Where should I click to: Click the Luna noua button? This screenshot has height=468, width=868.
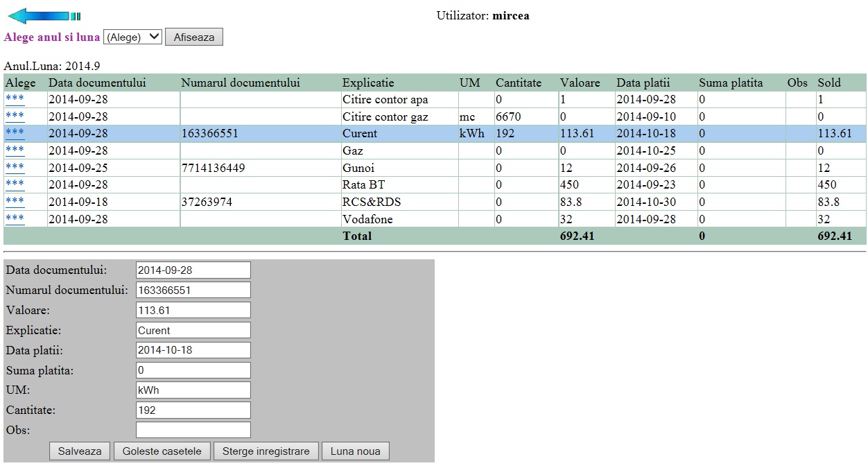(x=355, y=451)
